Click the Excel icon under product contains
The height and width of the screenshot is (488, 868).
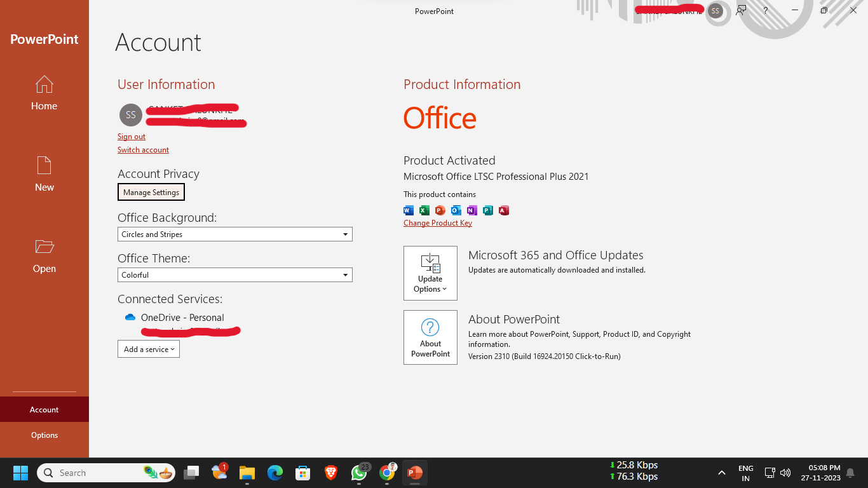[x=424, y=210]
